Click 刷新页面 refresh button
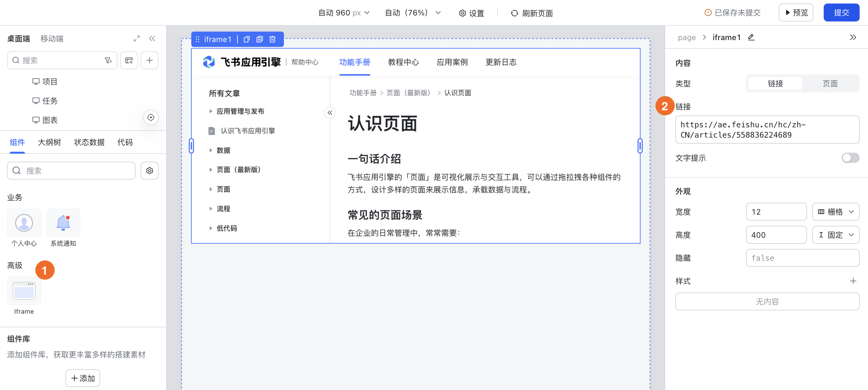Image resolution: width=868 pixels, height=390 pixels. coord(532,13)
